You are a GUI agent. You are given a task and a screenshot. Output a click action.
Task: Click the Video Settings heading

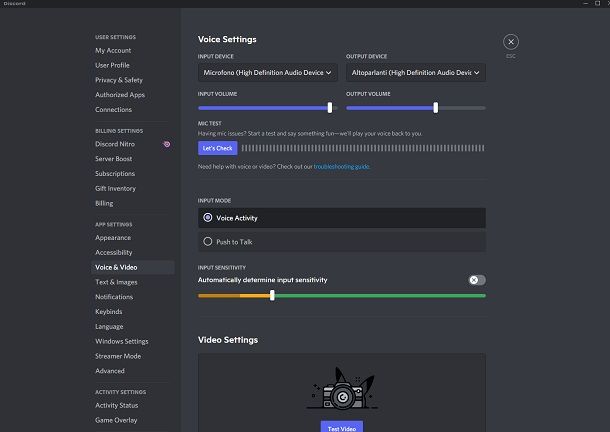click(228, 340)
